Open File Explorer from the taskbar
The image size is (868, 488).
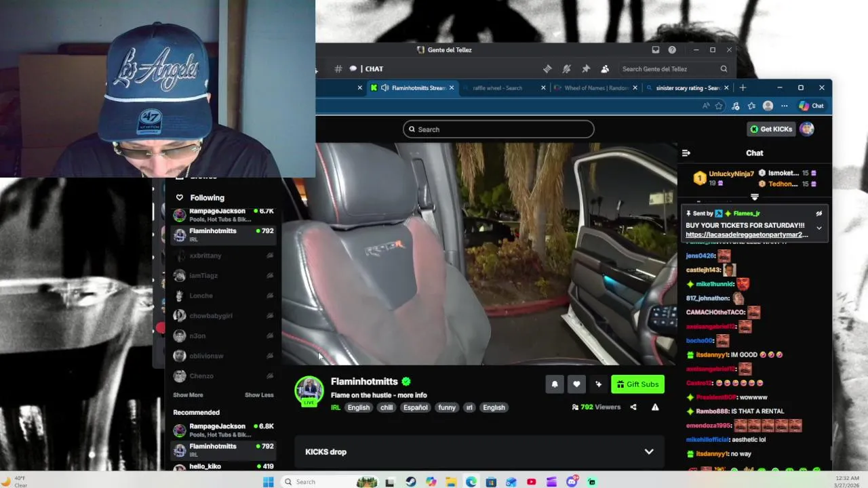point(451,482)
